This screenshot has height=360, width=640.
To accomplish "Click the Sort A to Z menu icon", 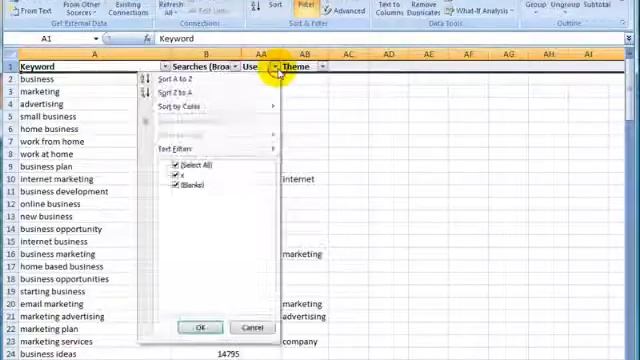I will 145,79.
